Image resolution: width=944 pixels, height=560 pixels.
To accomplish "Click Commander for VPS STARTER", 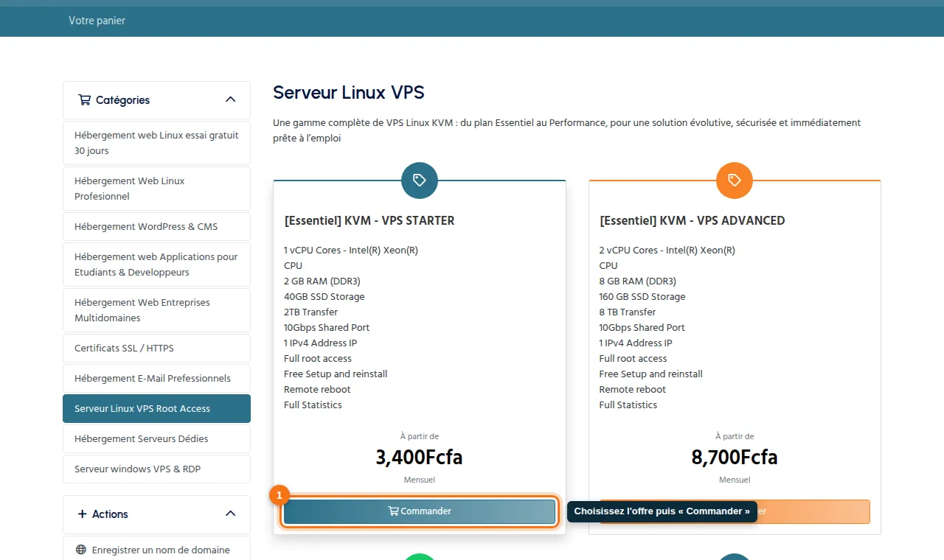I will [x=420, y=511].
